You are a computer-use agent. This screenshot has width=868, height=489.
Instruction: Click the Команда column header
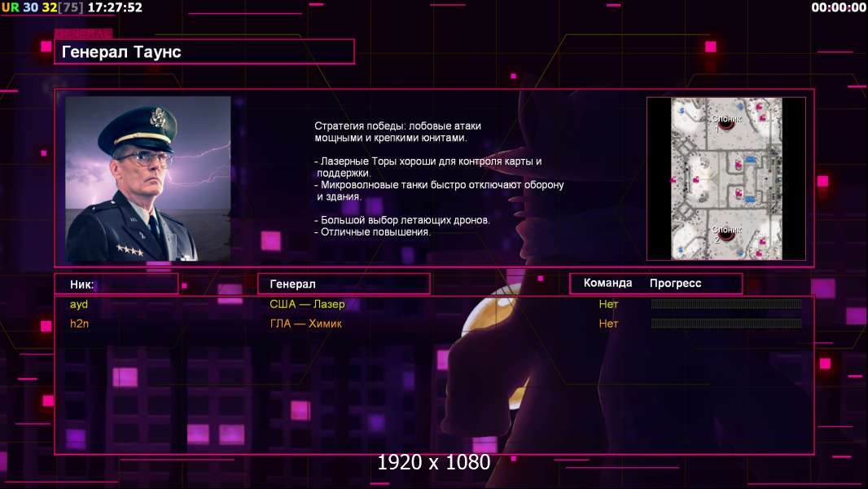click(x=607, y=283)
